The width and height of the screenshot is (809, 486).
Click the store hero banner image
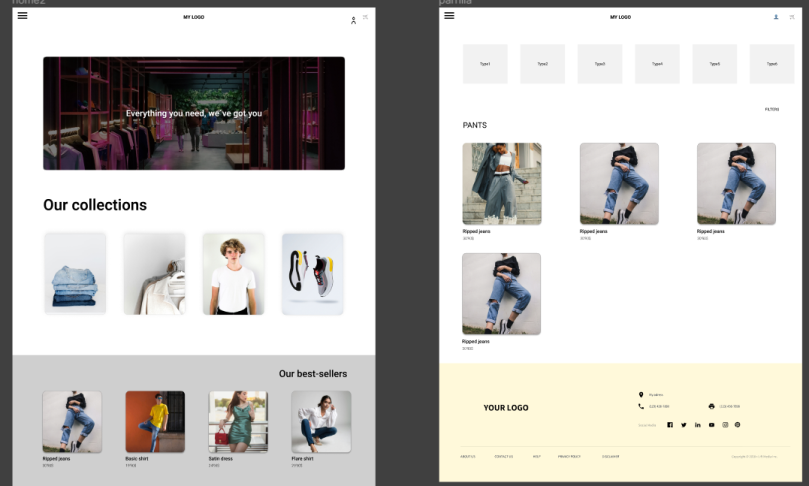(194, 113)
